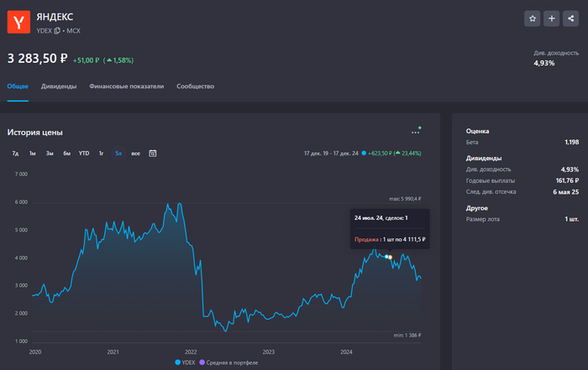Screen dimensions: 588x370
Task: Add Yandex to favorites with the star icon
Action: (533, 18)
